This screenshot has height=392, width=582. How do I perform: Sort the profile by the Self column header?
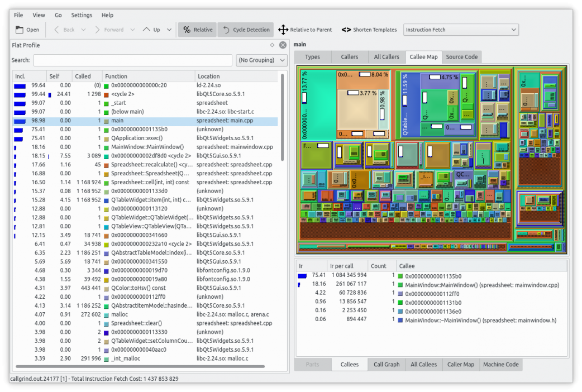pyautogui.click(x=58, y=77)
